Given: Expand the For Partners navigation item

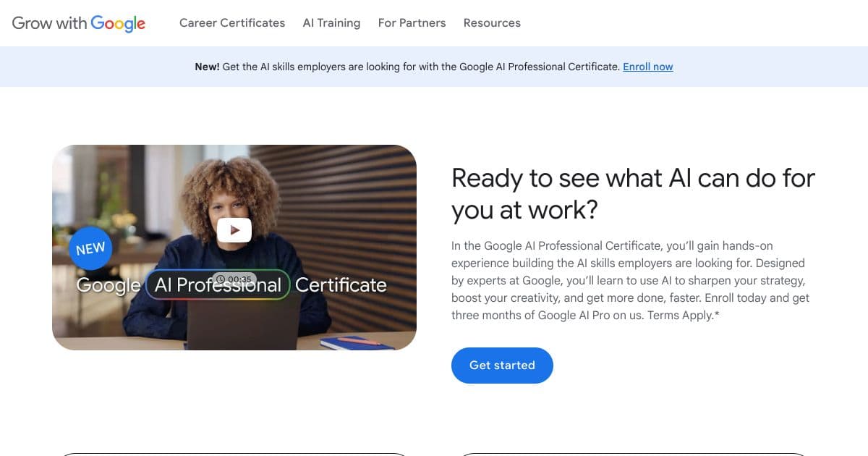Looking at the screenshot, I should pyautogui.click(x=412, y=23).
